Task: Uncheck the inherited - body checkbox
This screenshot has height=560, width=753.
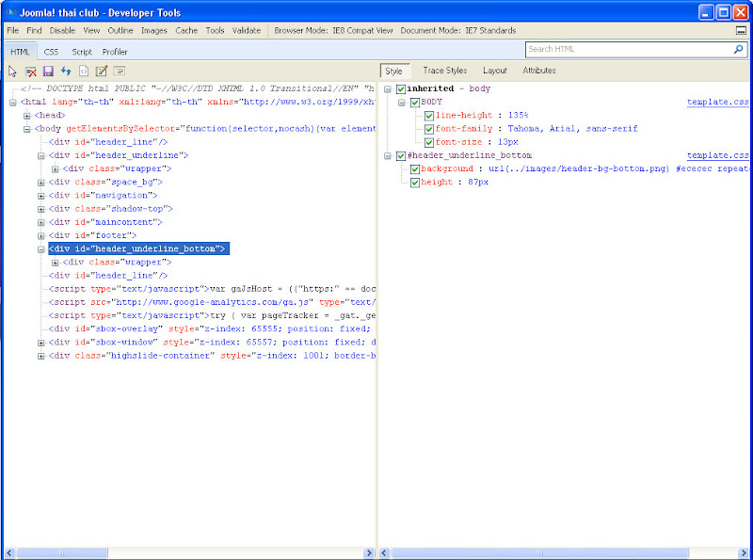Action: tap(401, 88)
